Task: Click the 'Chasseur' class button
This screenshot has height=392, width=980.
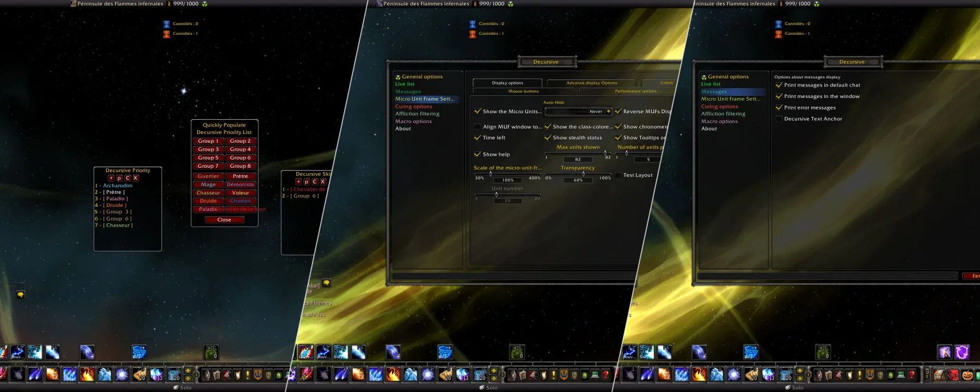Action: coord(208,193)
